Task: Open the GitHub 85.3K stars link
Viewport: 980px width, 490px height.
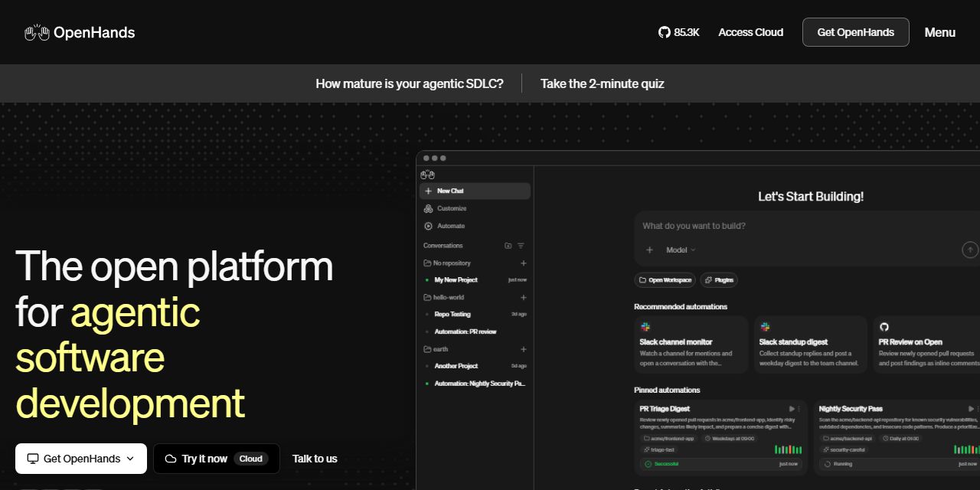Action: [x=679, y=32]
